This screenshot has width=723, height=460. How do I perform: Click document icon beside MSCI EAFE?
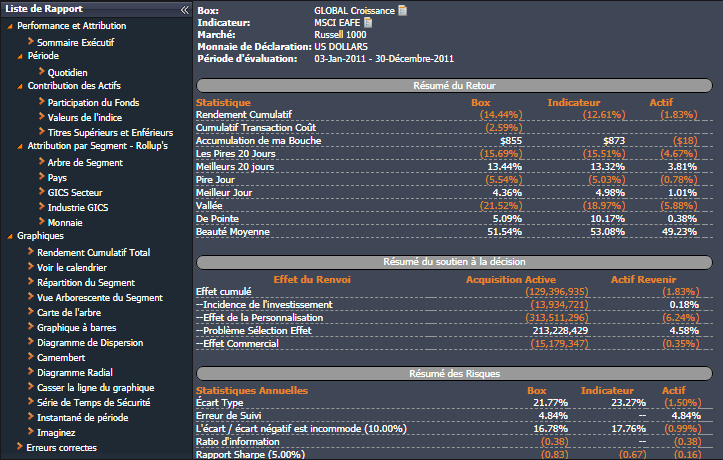pos(368,23)
